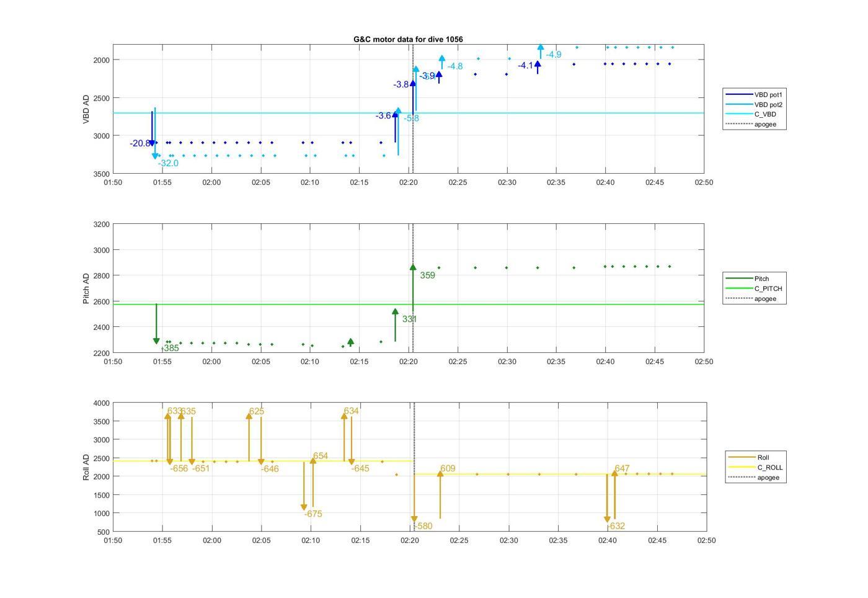Click 'Pitch' legend entry
868x598 pixels.
[x=747, y=279]
